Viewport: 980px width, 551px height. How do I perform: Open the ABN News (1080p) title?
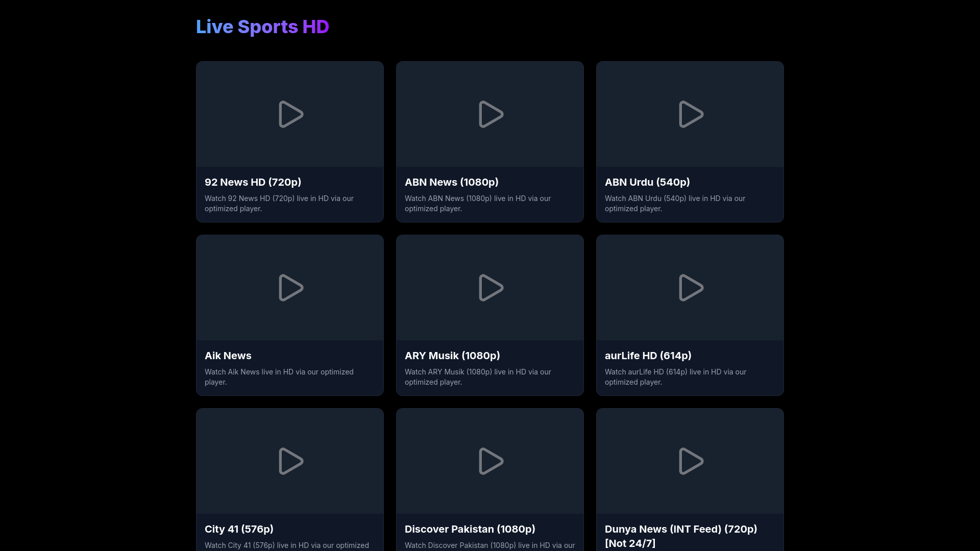pos(452,182)
